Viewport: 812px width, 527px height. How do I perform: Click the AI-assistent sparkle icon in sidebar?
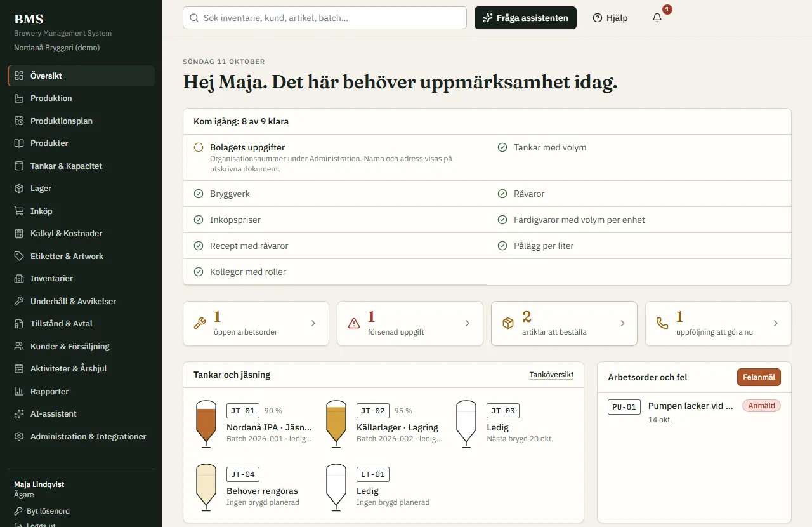coord(19,414)
